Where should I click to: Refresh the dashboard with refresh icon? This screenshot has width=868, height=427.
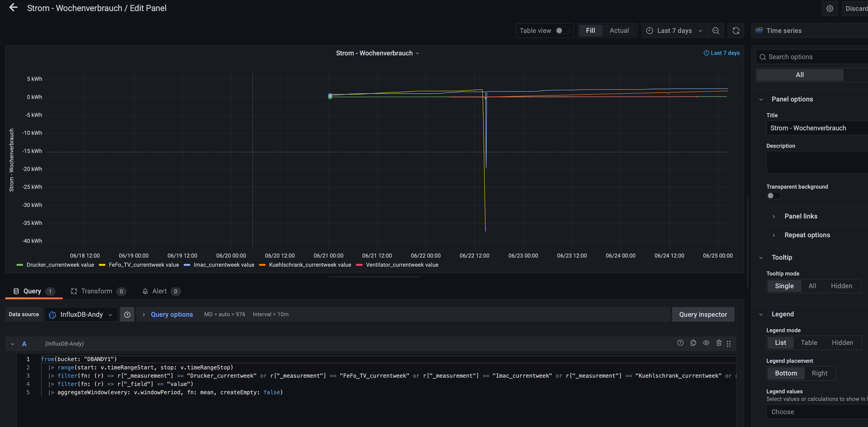point(736,31)
